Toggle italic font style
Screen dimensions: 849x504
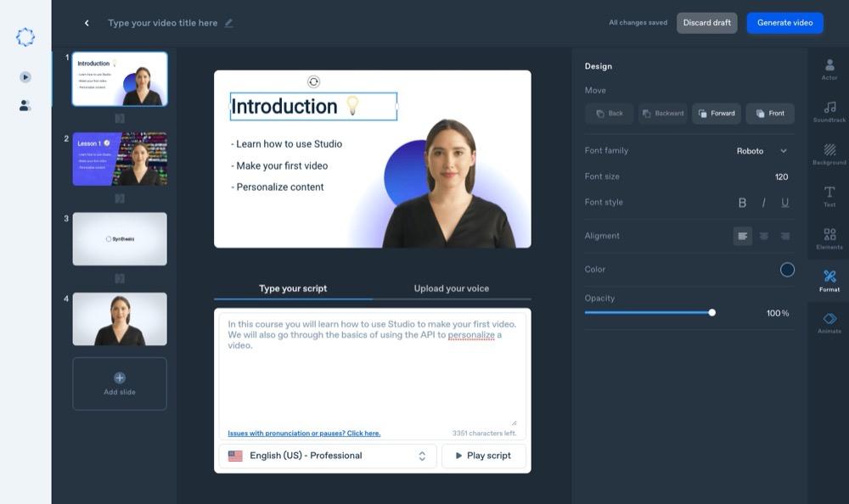[763, 202]
